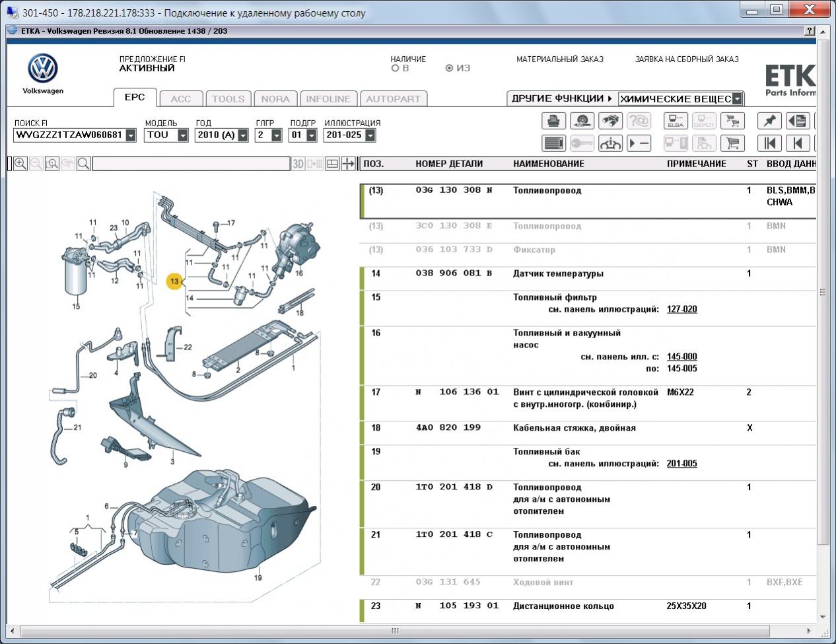Click the ПРИМЕЧАНИЕ column header
836x644 pixels.
pos(697,164)
